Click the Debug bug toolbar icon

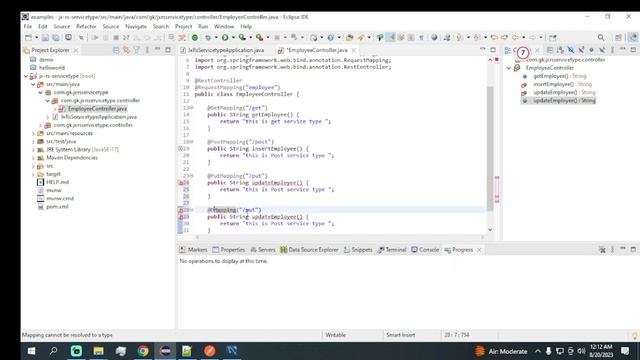pos(208,38)
